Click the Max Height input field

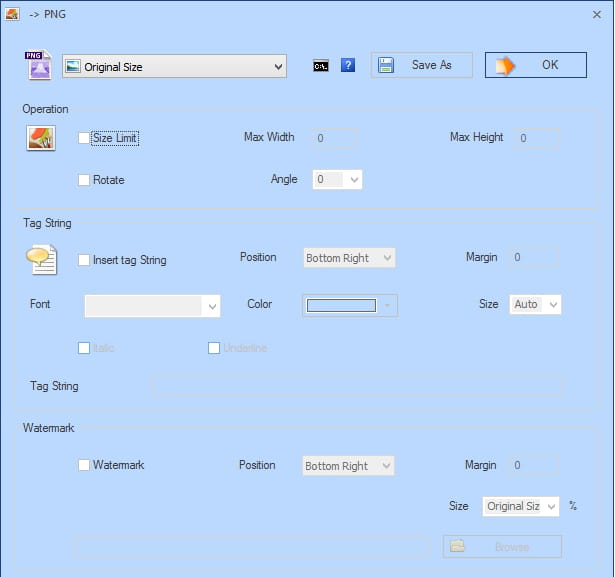point(537,138)
